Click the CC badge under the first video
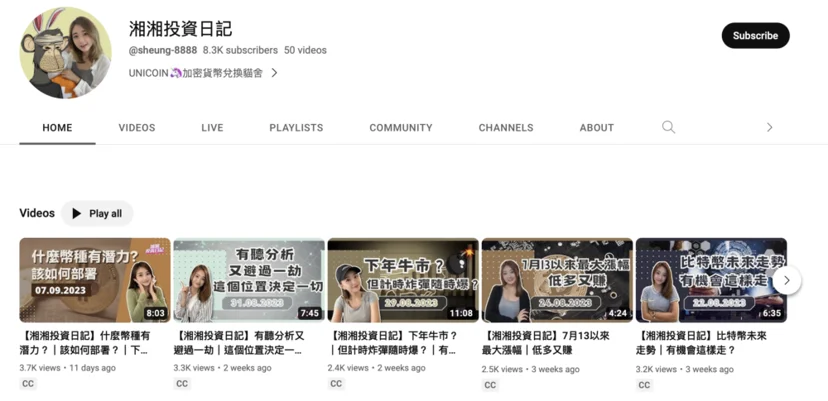The height and width of the screenshot is (401, 828). (x=28, y=384)
